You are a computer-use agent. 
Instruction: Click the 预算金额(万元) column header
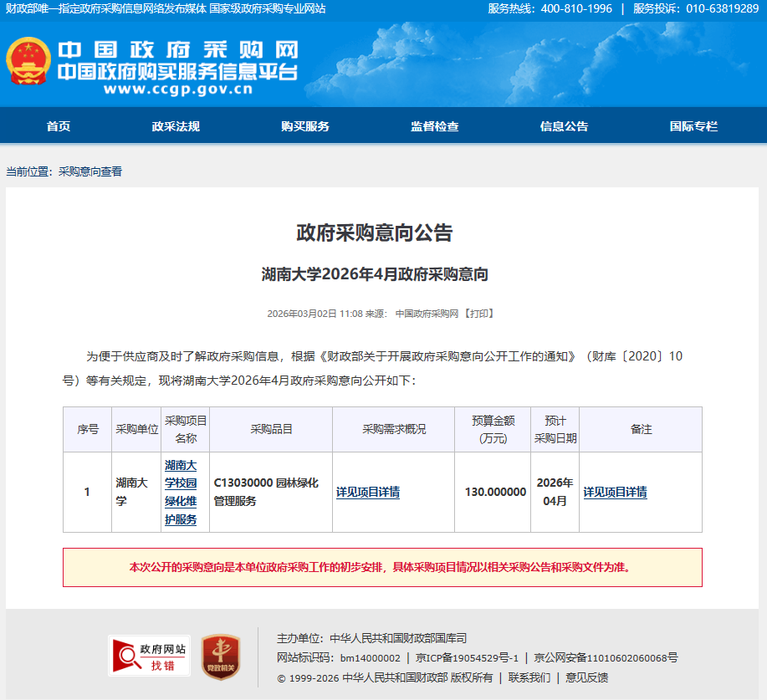tap(493, 430)
